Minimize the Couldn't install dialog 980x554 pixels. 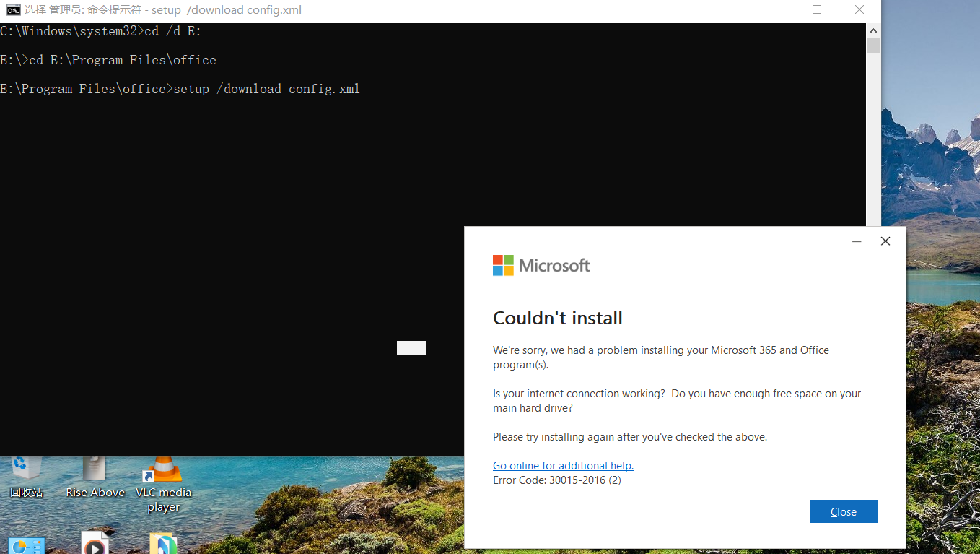coord(857,241)
